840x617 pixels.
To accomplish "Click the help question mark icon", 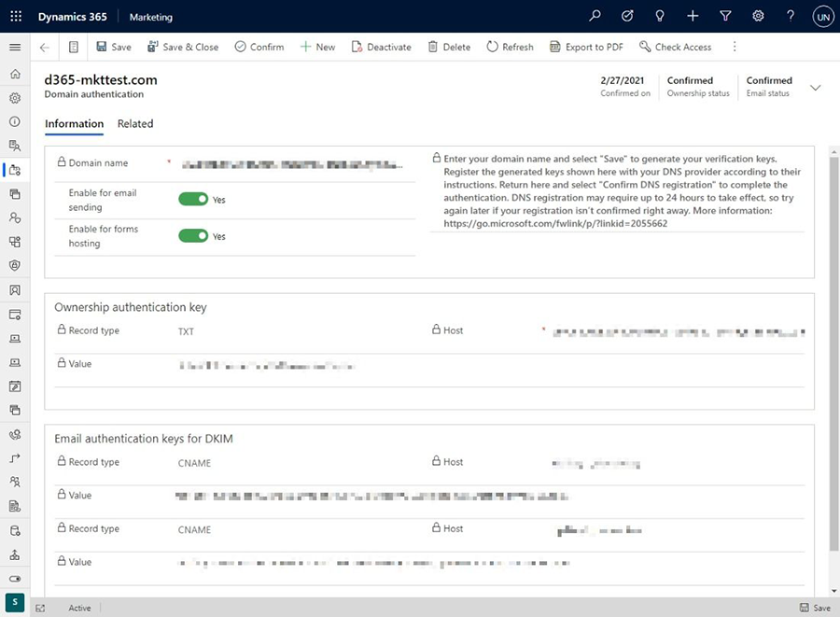I will point(791,17).
